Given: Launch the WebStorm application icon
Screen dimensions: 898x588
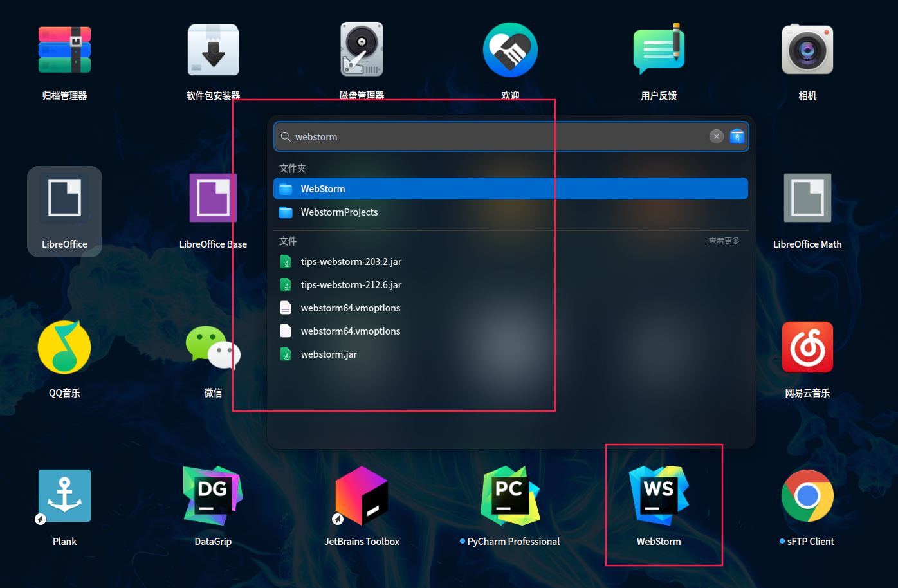Looking at the screenshot, I should (x=659, y=495).
